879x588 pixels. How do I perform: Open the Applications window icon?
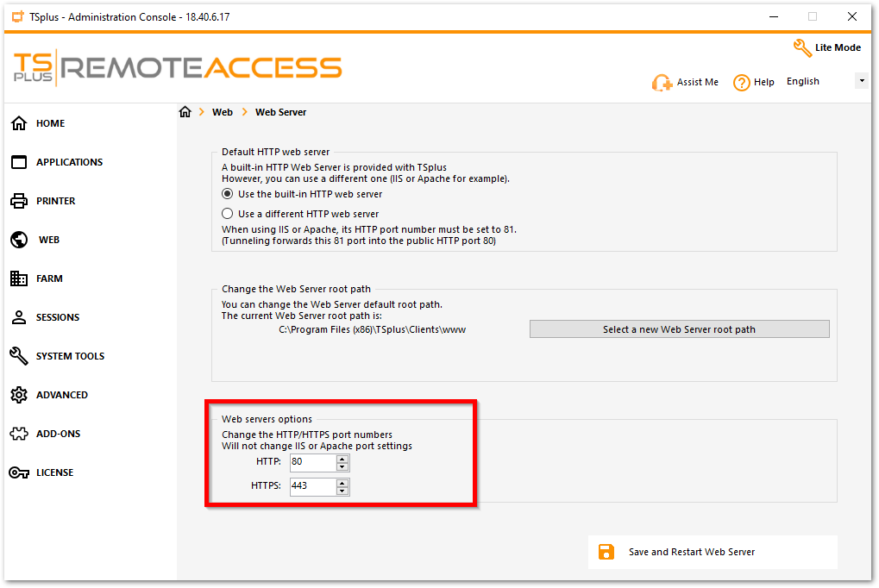(x=19, y=162)
